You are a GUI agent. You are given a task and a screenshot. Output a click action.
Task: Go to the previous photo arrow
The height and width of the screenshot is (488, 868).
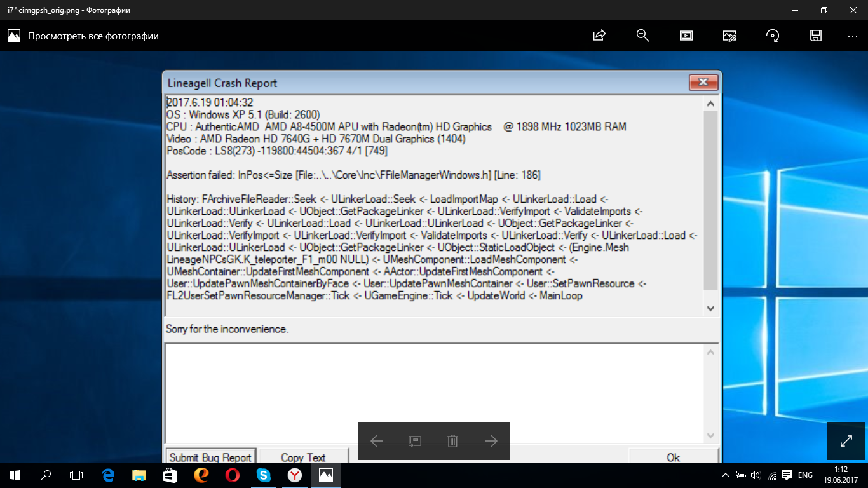pos(377,441)
